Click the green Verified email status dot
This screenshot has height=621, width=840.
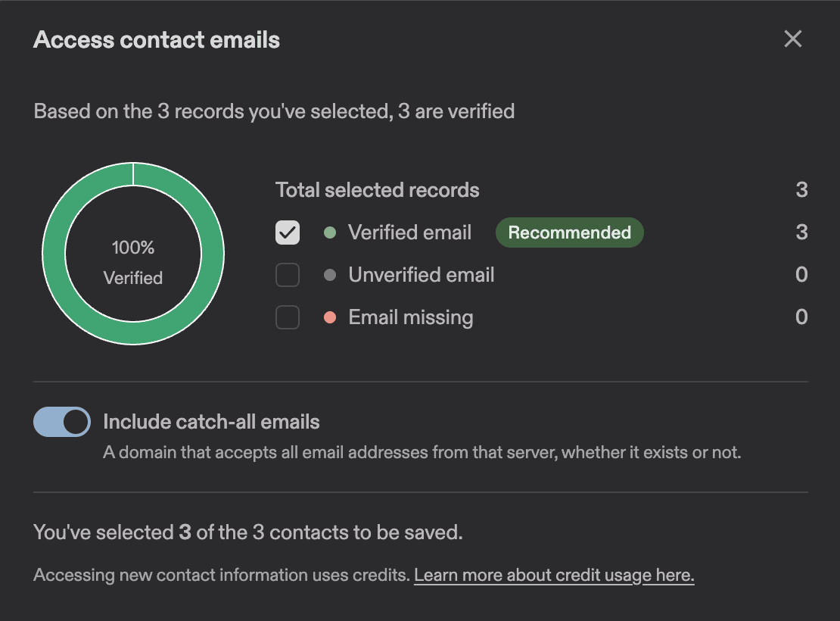coord(329,232)
